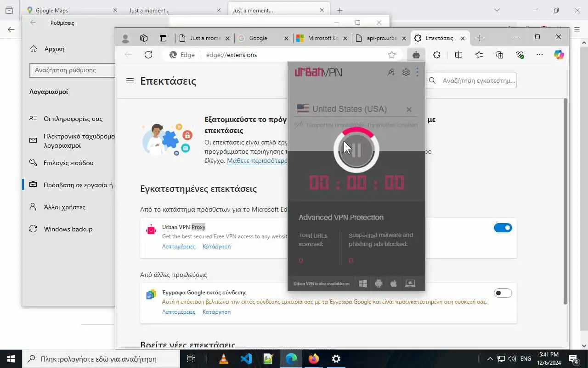Screen dimensions: 588x368
Task: Open Settings app from taskbar
Action: click(336, 359)
